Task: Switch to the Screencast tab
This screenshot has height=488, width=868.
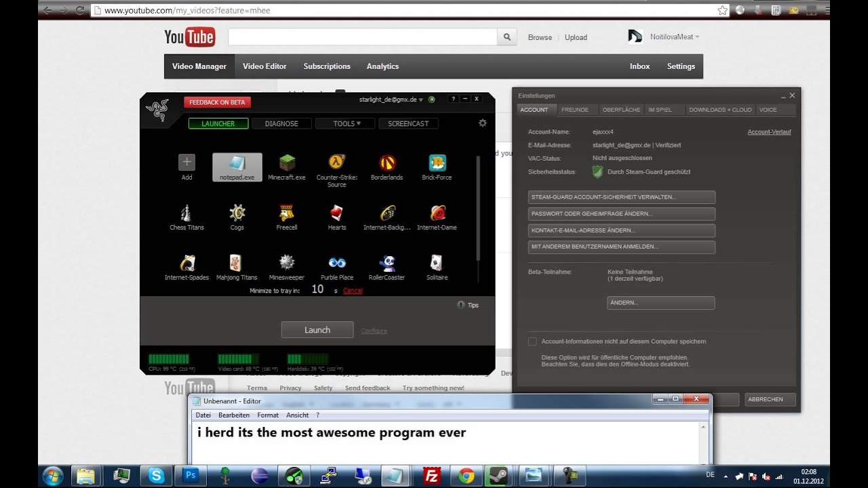Action: click(408, 123)
